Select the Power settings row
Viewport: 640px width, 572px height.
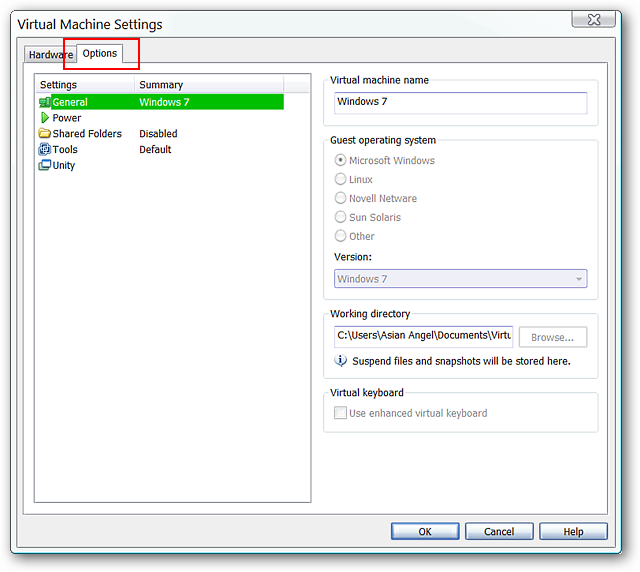pos(161,118)
